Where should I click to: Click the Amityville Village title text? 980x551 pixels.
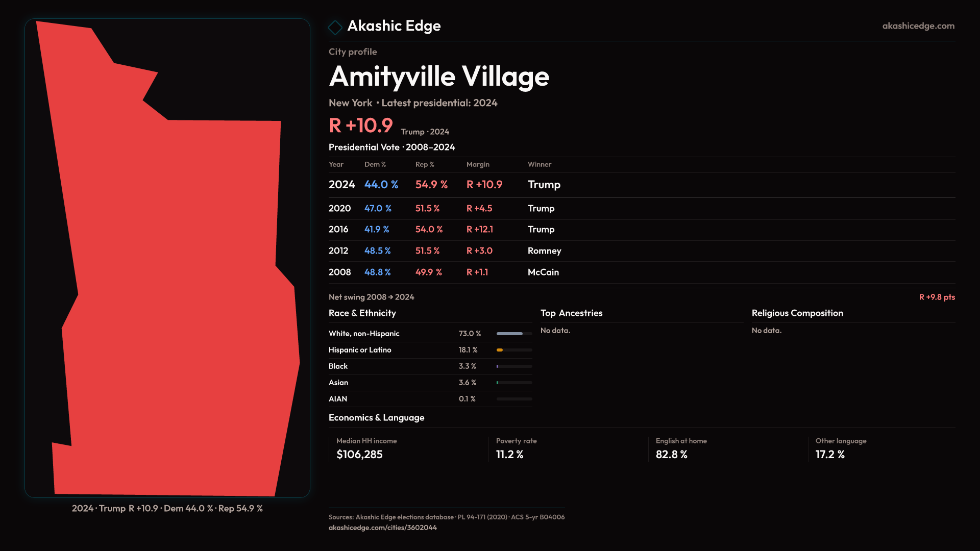[x=439, y=77]
